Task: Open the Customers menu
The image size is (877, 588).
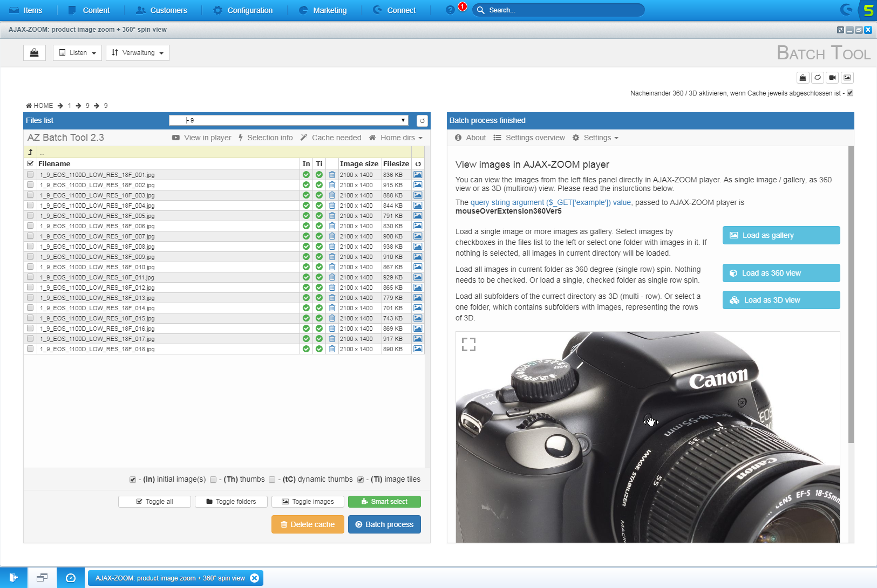Action: (162, 10)
